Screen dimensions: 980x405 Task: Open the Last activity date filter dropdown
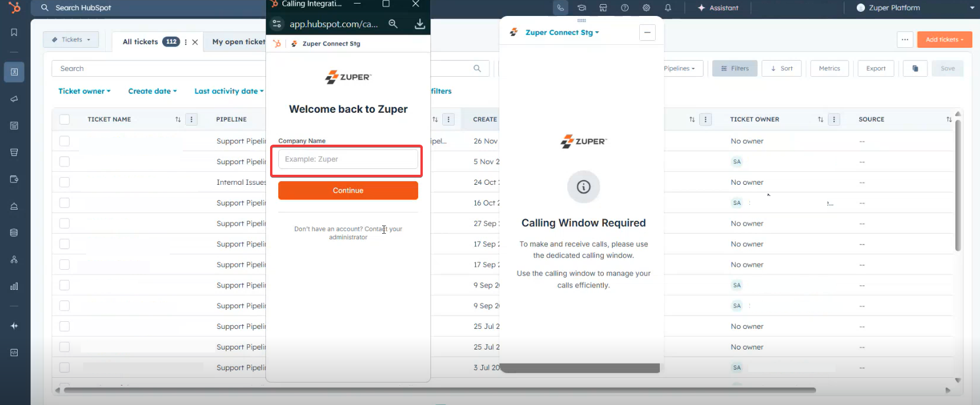pos(229,91)
